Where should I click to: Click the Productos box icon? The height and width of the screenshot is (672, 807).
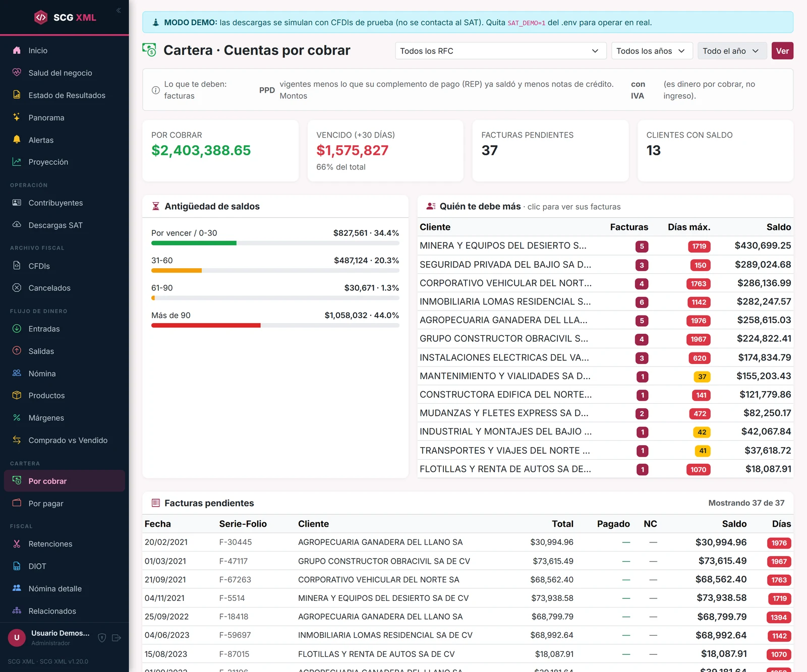17,395
